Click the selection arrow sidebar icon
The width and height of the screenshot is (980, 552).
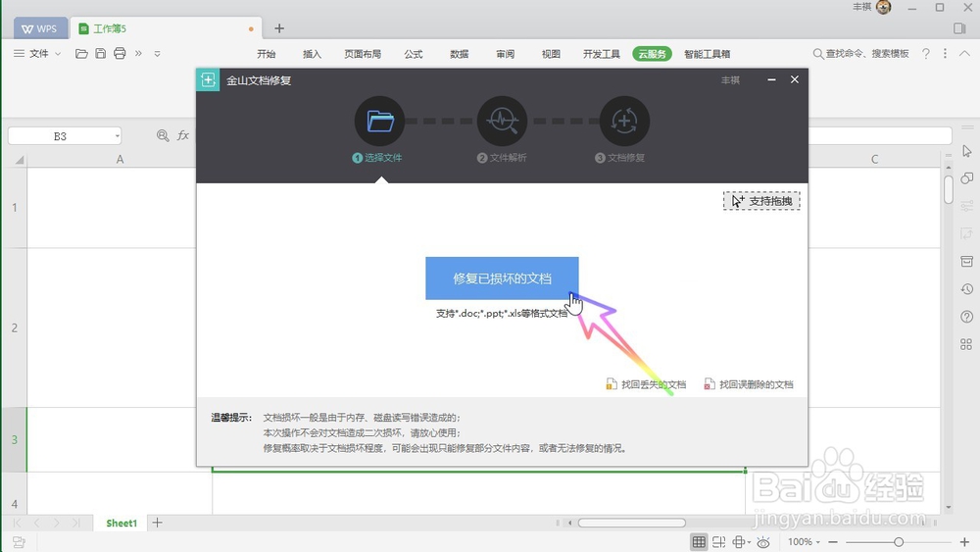967,151
